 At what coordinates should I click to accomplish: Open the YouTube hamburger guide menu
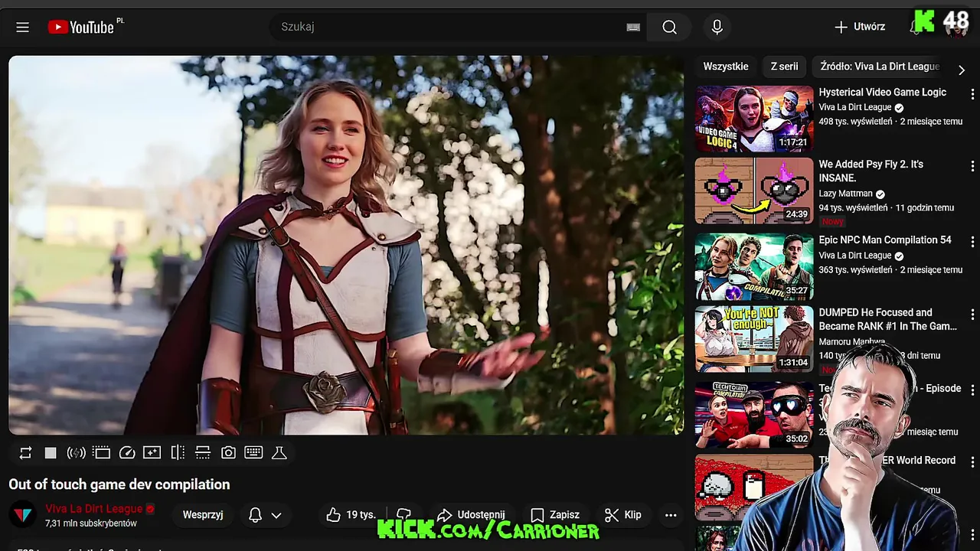click(x=22, y=27)
